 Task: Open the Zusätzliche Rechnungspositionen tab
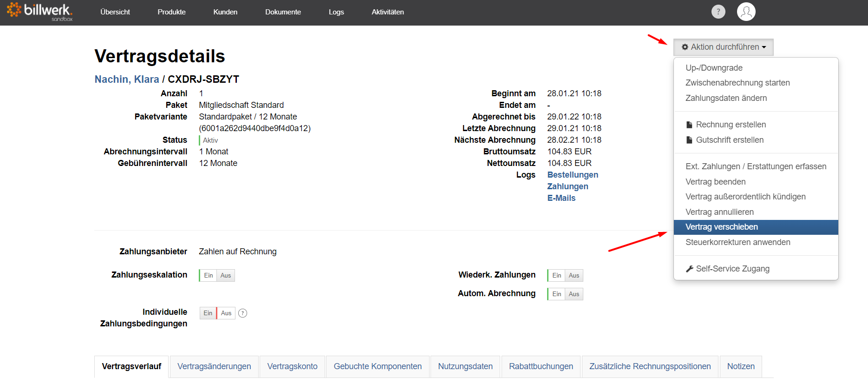coord(650,366)
